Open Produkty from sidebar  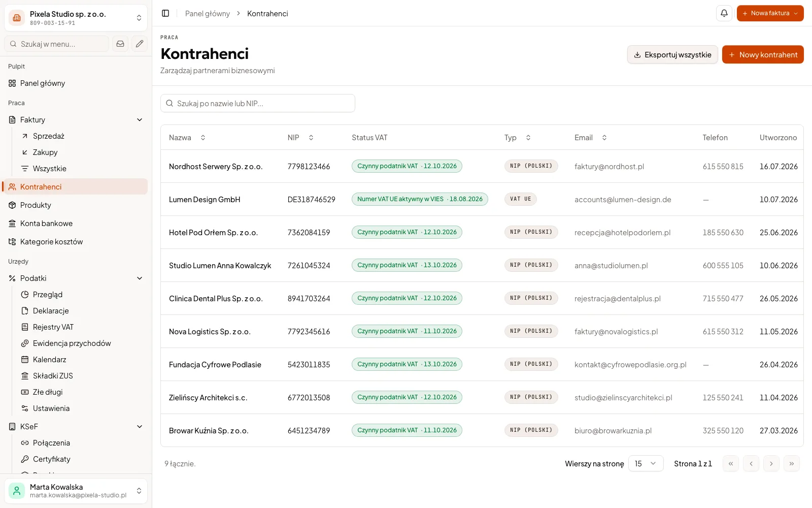(76, 205)
